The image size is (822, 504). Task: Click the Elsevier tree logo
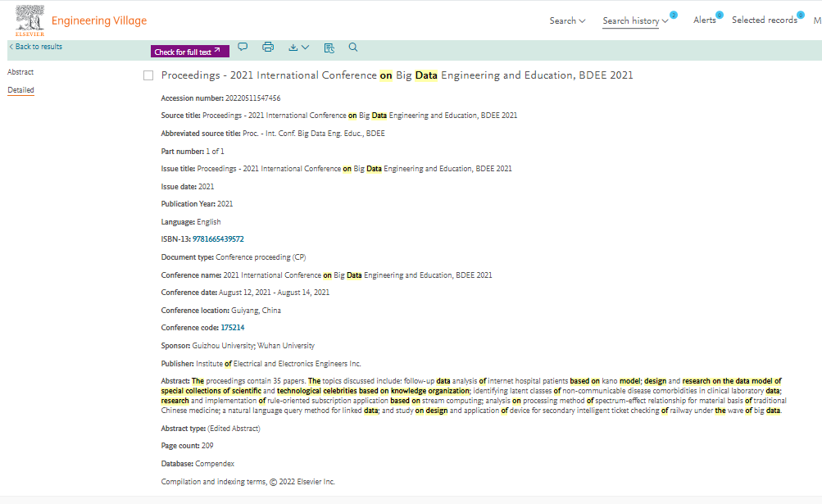[30, 20]
